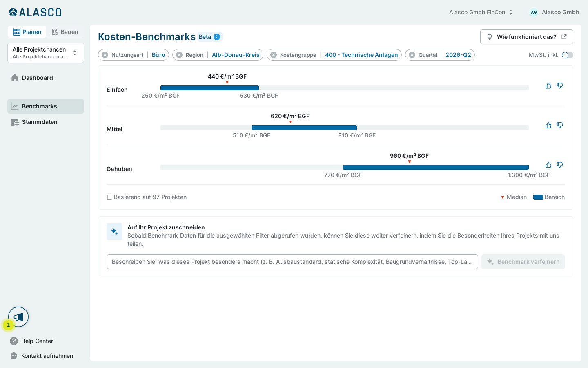The width and height of the screenshot is (588, 368).
Task: Click the Mittel blue range bar
Action: (304, 128)
